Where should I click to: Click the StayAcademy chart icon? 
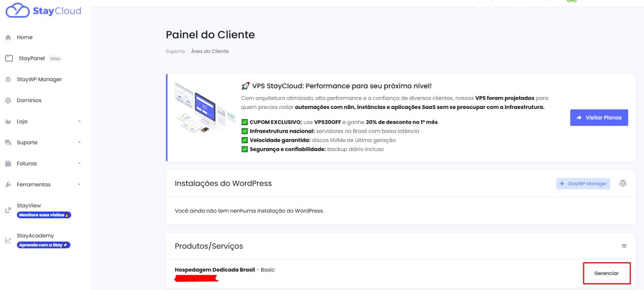tap(8, 240)
